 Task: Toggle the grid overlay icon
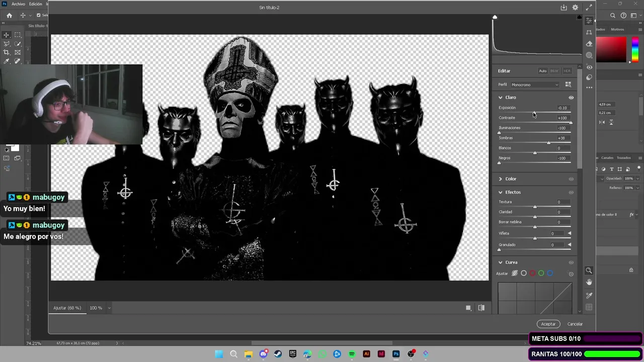pos(589,307)
